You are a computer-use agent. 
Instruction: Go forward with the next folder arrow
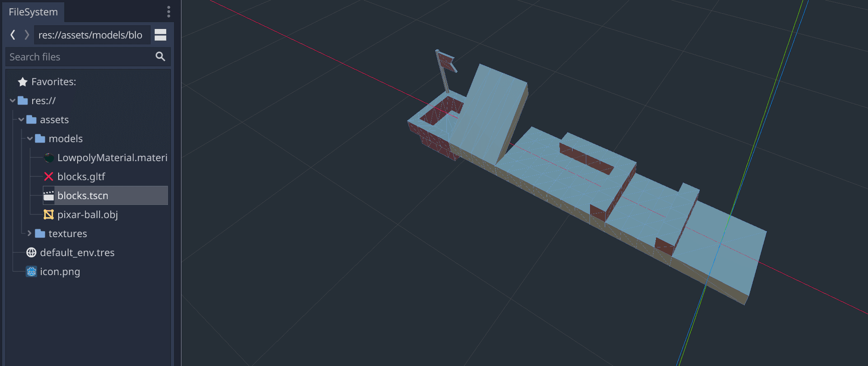coord(27,35)
